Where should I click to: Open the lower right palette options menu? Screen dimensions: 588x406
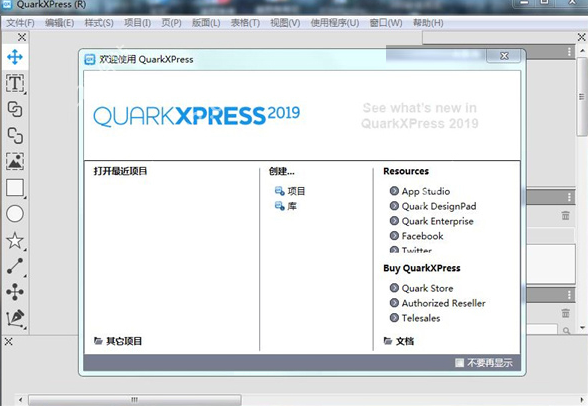[x=569, y=295]
